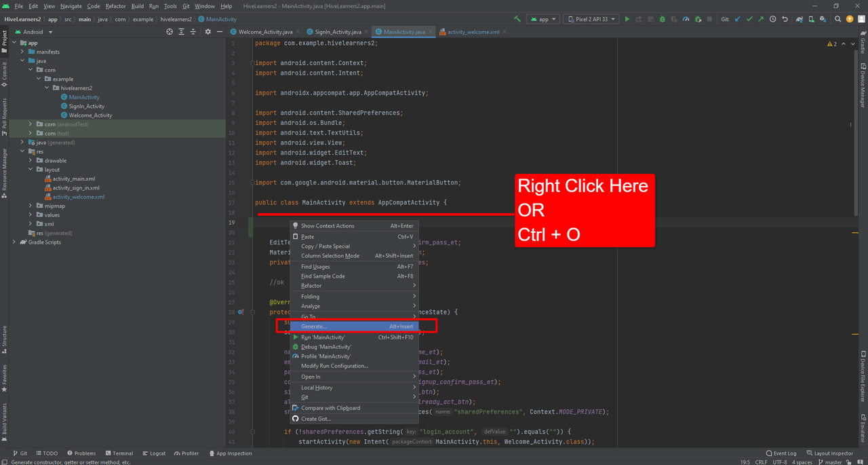Toggle the Structure side tab
Viewport: 868px width, 465px height.
pyautogui.click(x=4, y=339)
